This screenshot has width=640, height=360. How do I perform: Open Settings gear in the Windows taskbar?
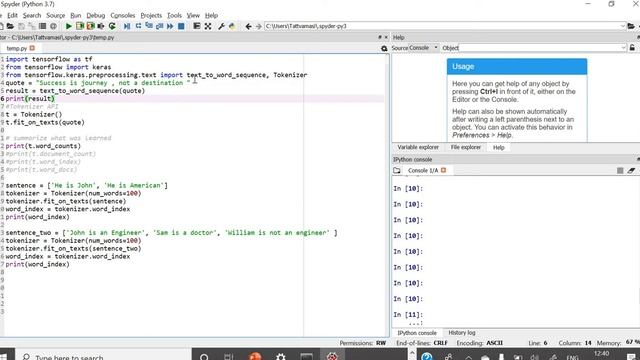tap(281, 356)
